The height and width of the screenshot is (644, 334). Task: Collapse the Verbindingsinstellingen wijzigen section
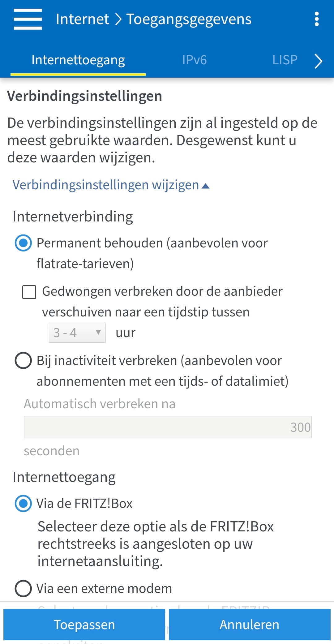106,185
